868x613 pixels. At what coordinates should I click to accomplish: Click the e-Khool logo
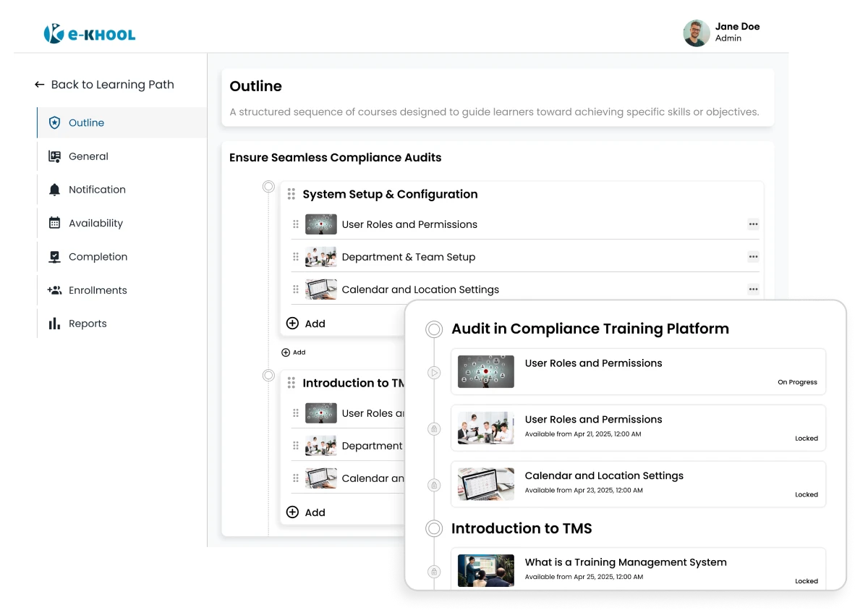90,33
